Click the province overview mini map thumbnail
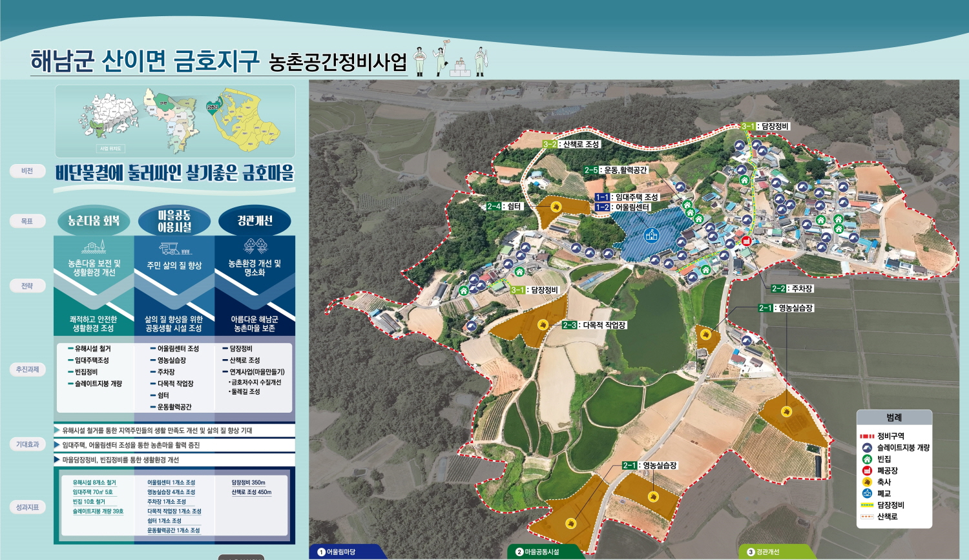The image size is (969, 560). [108, 117]
